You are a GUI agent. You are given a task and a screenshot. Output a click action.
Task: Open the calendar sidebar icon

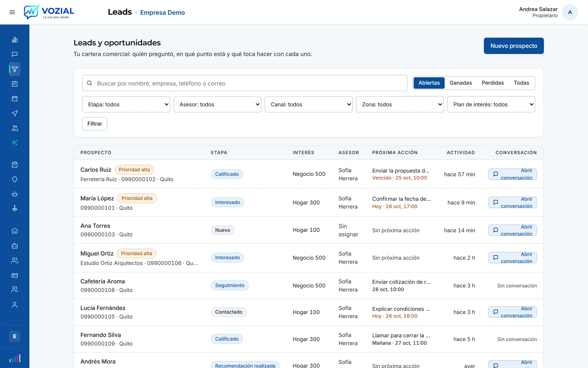[x=14, y=99]
